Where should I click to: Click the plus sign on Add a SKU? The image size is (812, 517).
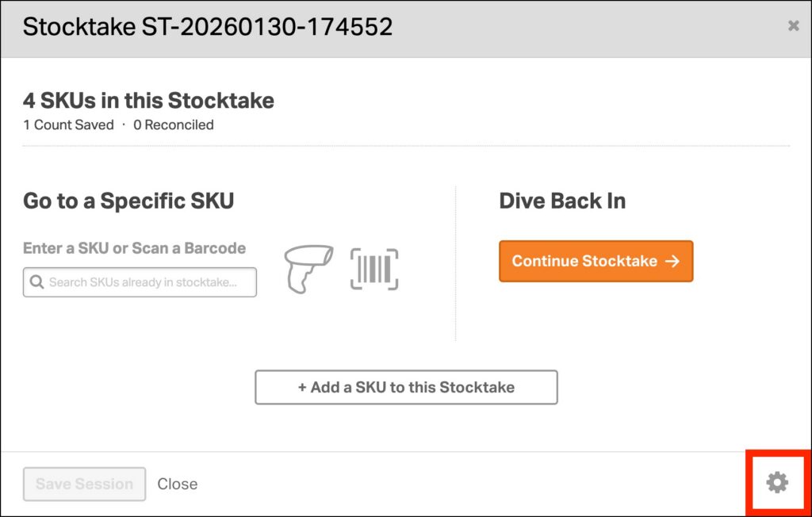302,388
